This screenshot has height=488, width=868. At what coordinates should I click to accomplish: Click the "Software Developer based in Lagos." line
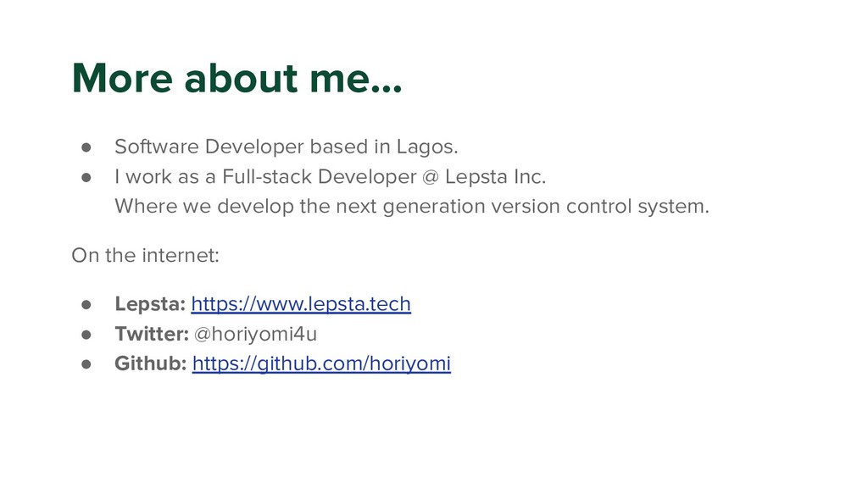pos(286,147)
